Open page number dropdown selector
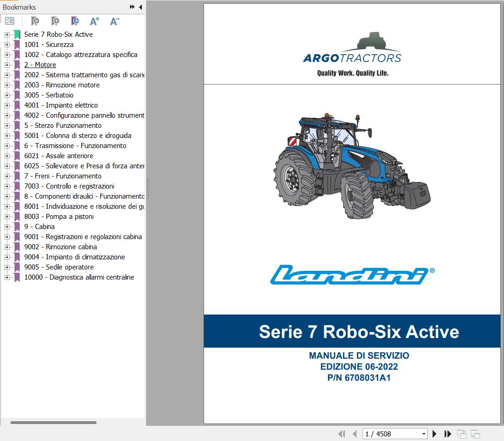The width and height of the screenshot is (504, 441). click(424, 434)
